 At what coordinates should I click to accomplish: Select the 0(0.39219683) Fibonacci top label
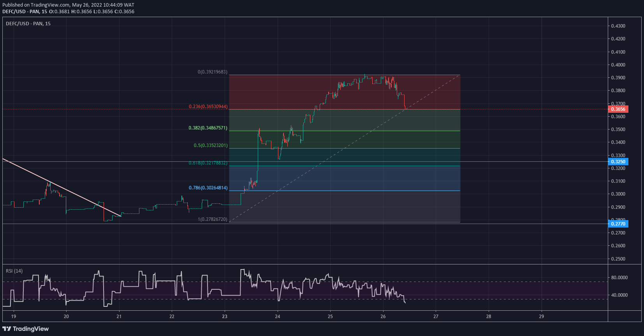point(212,72)
